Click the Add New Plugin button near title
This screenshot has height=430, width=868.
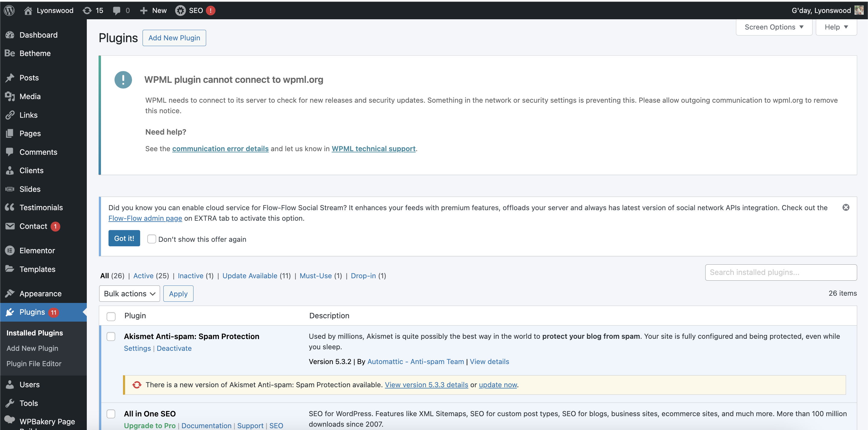point(174,38)
